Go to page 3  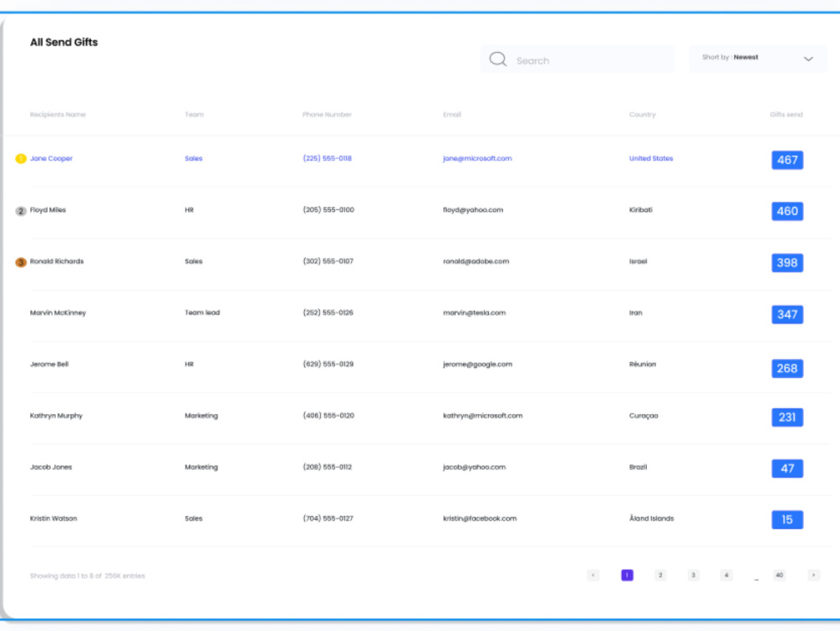tap(693, 576)
